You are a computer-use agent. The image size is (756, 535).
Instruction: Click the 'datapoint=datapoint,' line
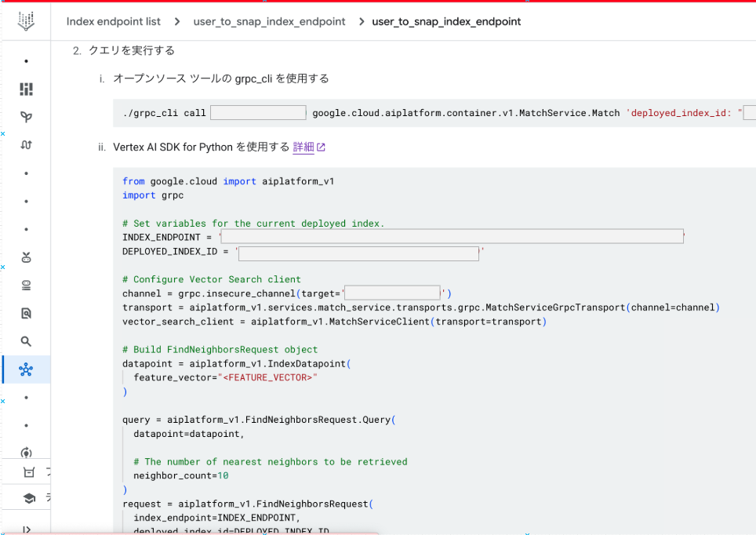tap(188, 434)
